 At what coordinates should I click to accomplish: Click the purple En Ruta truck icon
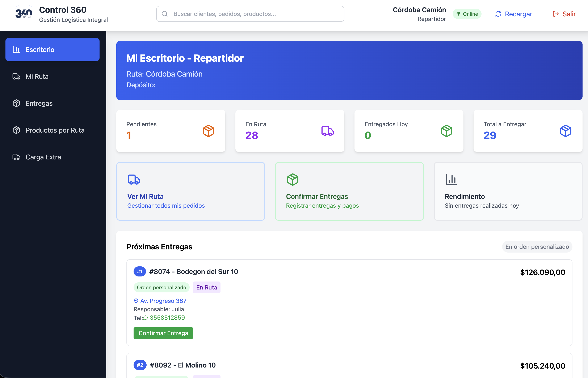pyautogui.click(x=327, y=131)
